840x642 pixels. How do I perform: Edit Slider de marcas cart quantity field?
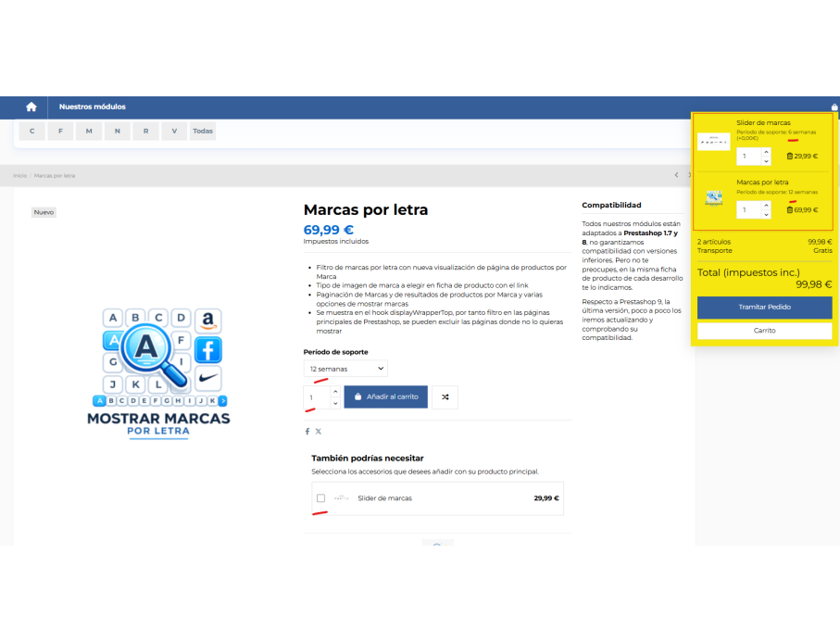749,157
